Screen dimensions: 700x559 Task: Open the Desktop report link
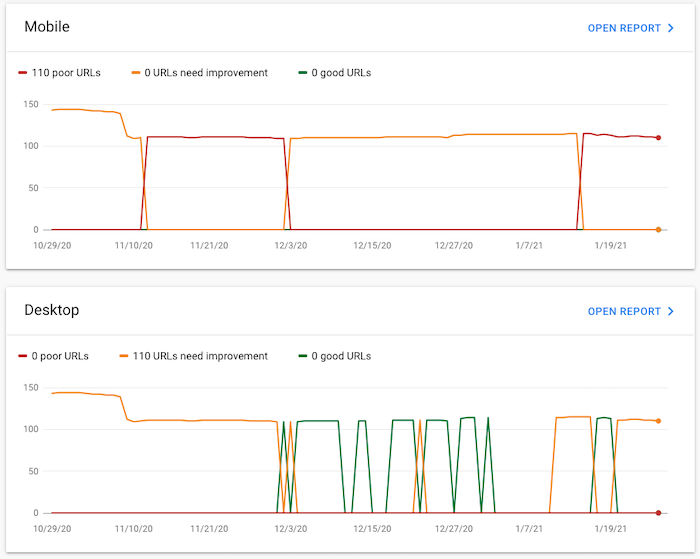point(630,311)
